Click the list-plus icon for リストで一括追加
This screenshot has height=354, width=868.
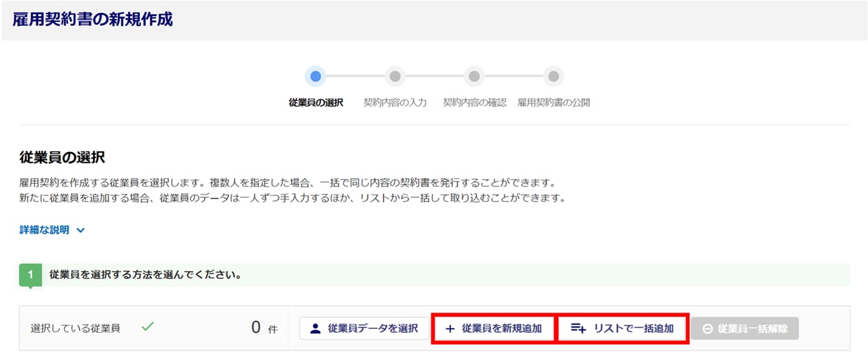pyautogui.click(x=578, y=328)
